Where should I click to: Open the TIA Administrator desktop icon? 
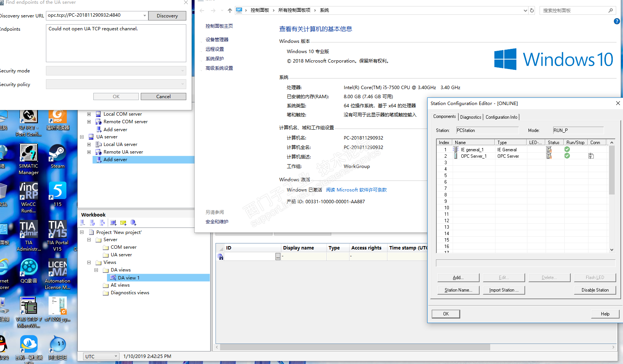pos(28,235)
